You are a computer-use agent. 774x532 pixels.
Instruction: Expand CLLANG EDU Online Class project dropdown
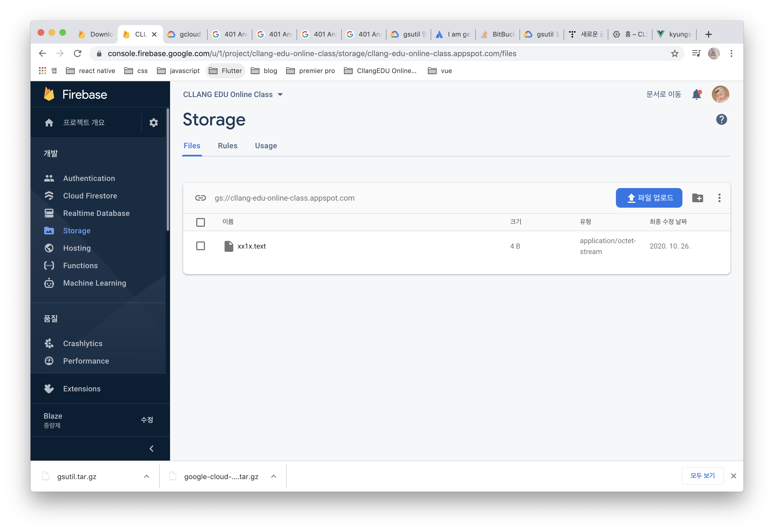coord(280,95)
